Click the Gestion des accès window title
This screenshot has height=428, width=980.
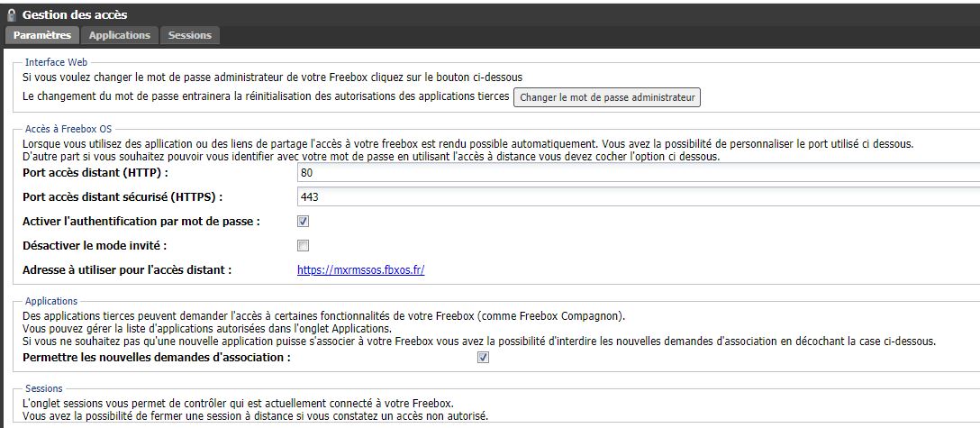[74, 14]
